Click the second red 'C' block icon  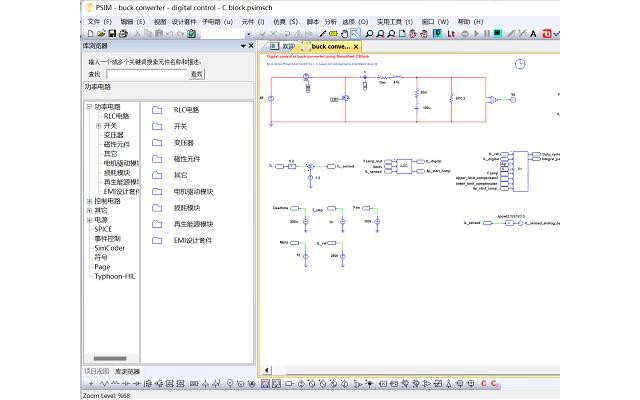(x=494, y=383)
